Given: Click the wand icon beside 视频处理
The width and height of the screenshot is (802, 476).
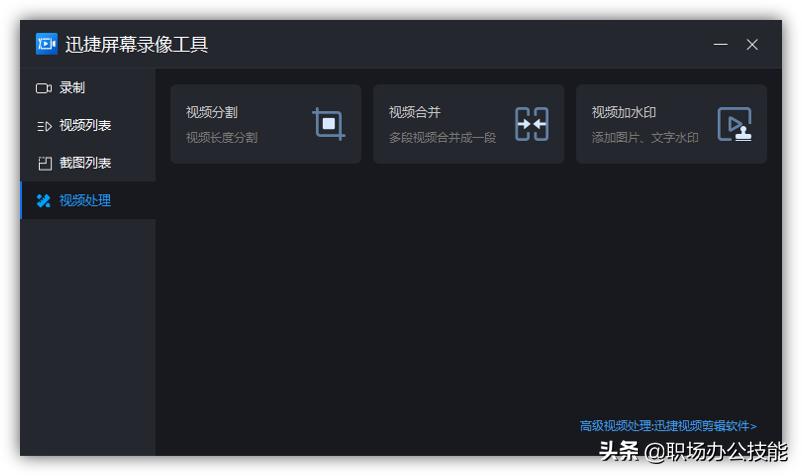Looking at the screenshot, I should pos(43,200).
